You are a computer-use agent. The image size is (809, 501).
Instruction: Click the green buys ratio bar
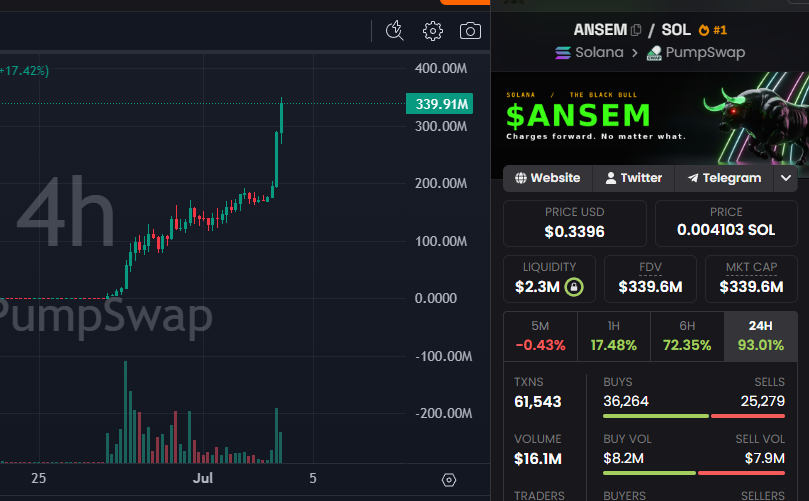(656, 416)
